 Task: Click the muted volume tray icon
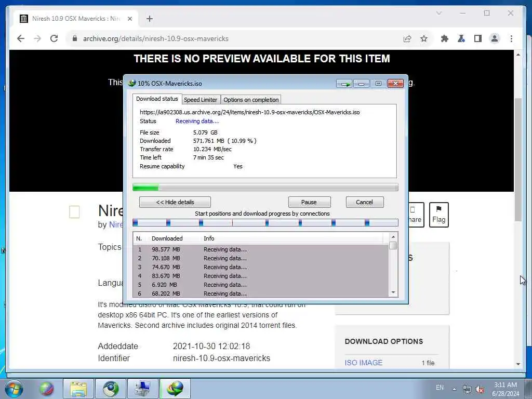pos(480,389)
